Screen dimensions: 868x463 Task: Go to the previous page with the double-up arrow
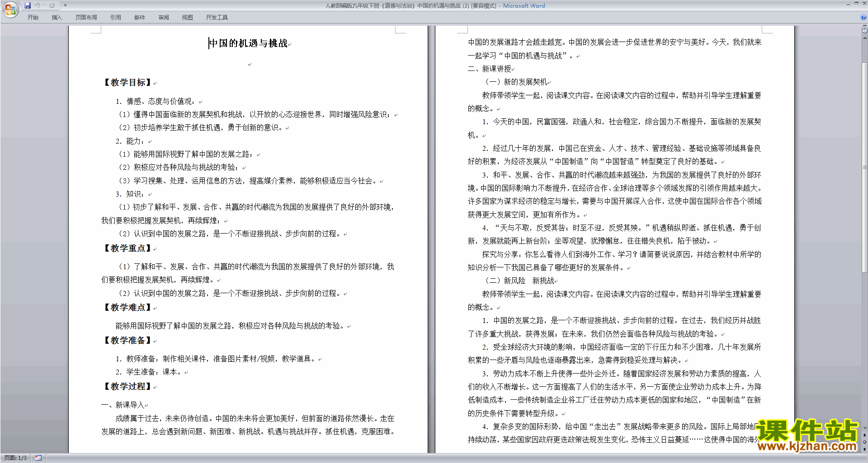pyautogui.click(x=864, y=435)
